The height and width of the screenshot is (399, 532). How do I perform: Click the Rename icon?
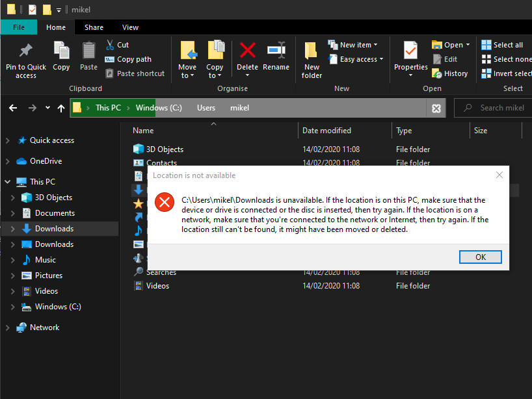coord(276,51)
